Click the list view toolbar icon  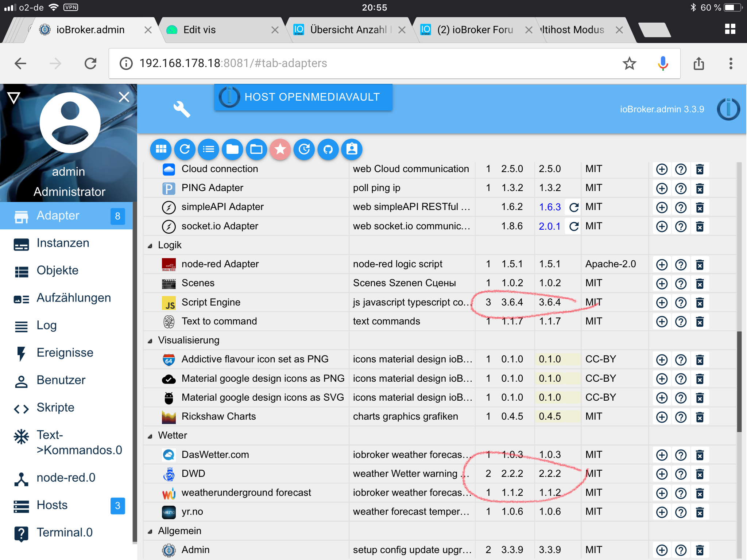click(209, 149)
